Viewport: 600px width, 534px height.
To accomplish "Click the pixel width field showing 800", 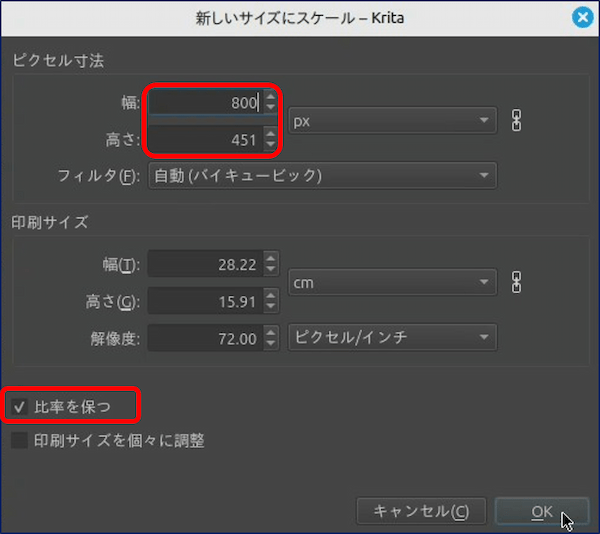I will click(x=205, y=102).
